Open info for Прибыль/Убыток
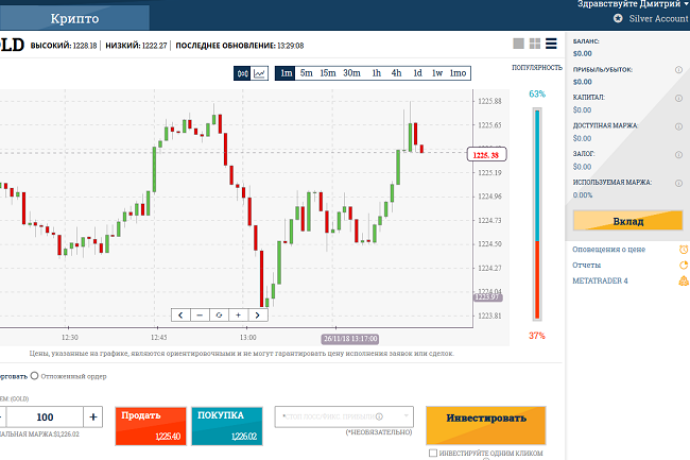The height and width of the screenshot is (460, 690). (x=679, y=70)
